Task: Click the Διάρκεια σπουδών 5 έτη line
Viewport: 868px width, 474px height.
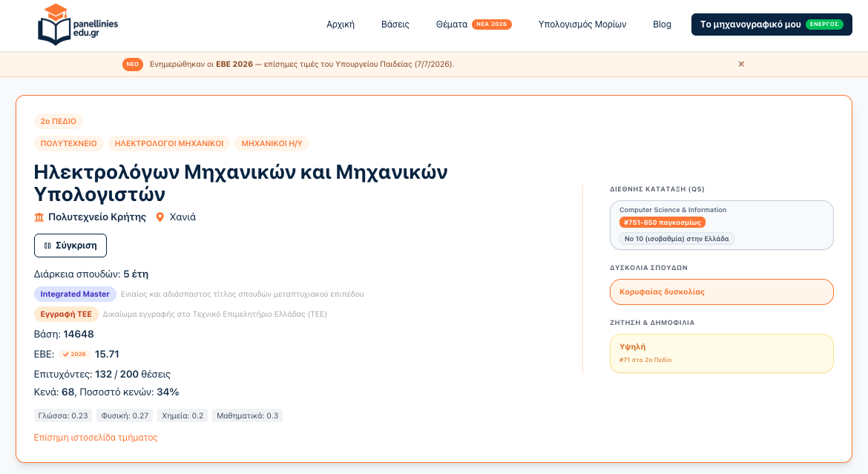Action: (91, 274)
